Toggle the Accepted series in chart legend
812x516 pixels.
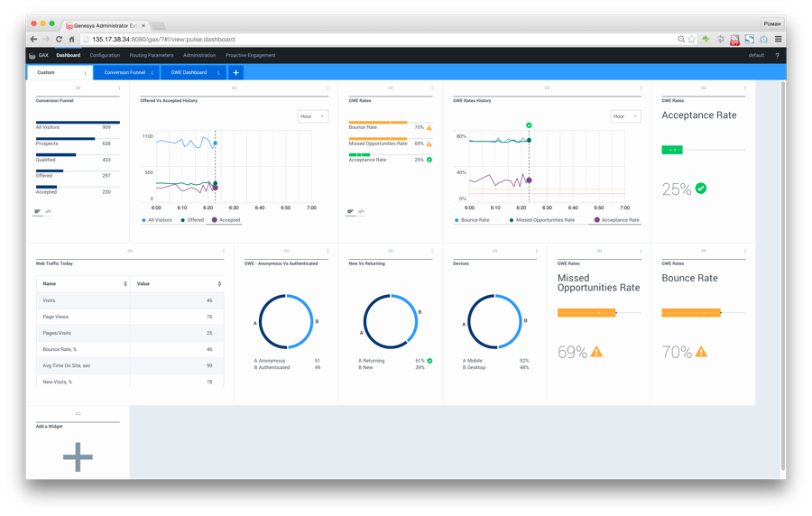click(x=226, y=220)
